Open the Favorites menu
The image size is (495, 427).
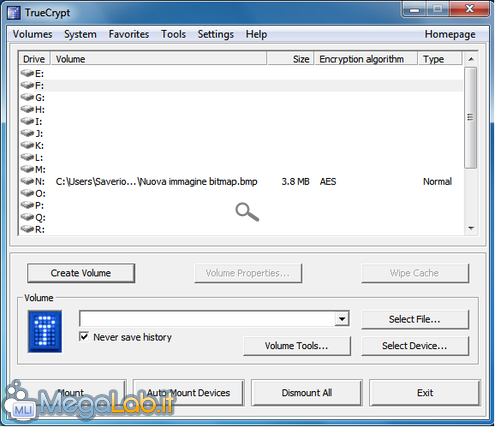[x=129, y=34]
